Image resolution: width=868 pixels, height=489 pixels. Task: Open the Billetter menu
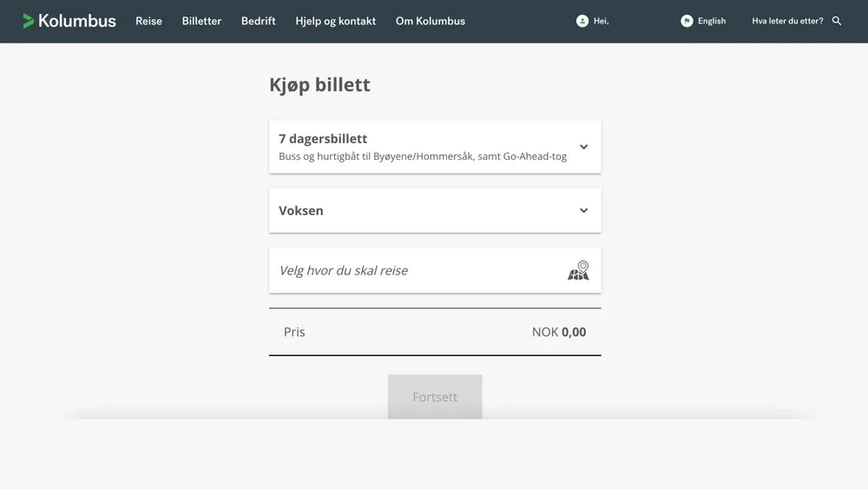pos(201,21)
